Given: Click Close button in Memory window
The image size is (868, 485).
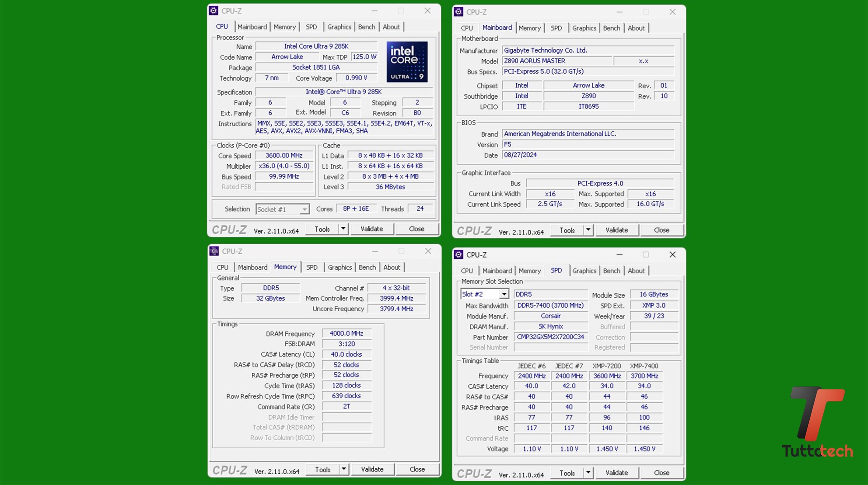Looking at the screenshot, I should (417, 469).
